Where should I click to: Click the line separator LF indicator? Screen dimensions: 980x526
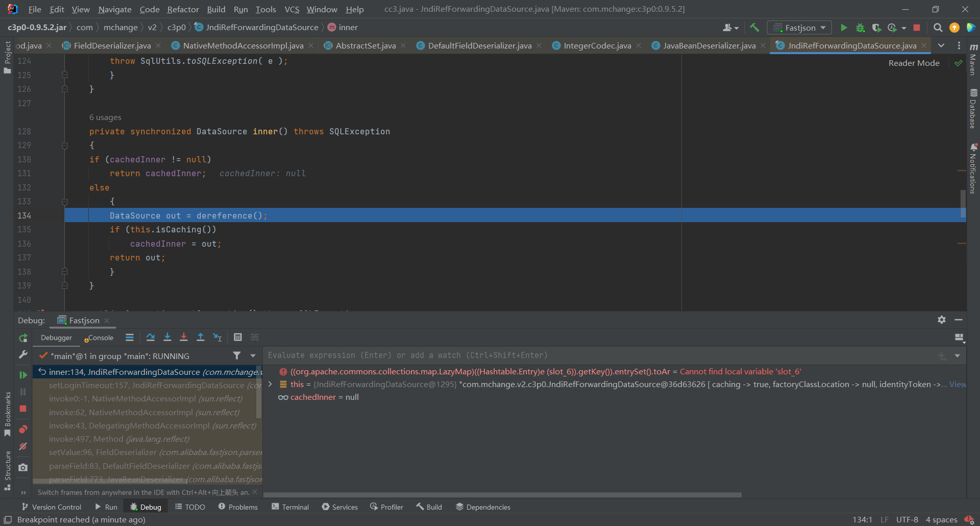click(x=884, y=519)
